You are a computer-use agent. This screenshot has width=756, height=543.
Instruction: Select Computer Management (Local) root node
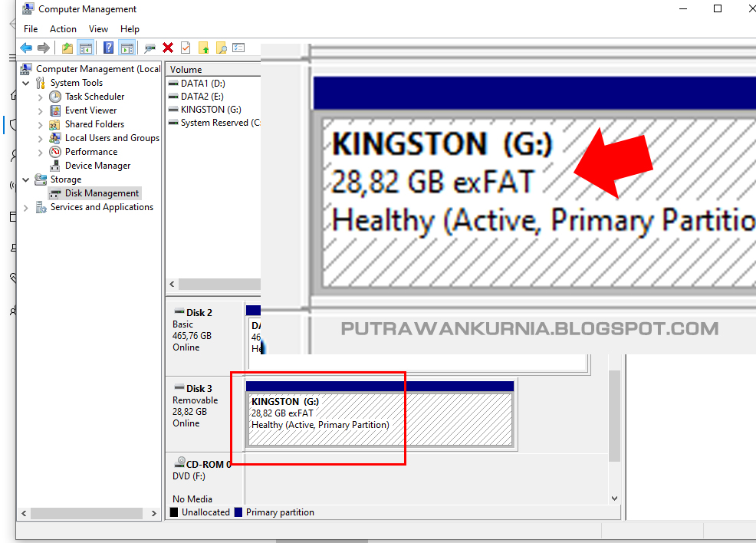coord(98,69)
